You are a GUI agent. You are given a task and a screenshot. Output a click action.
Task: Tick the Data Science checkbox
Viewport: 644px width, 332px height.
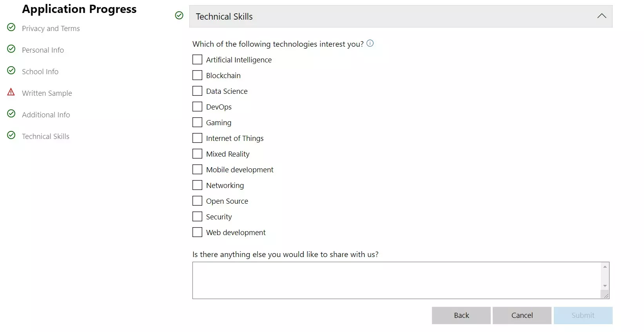coord(198,91)
